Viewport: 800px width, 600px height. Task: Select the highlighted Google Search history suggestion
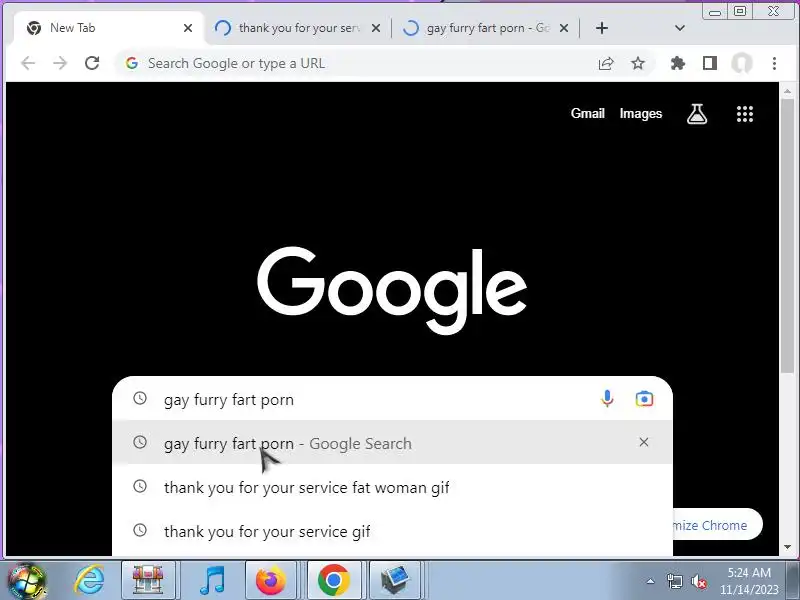[x=392, y=442]
